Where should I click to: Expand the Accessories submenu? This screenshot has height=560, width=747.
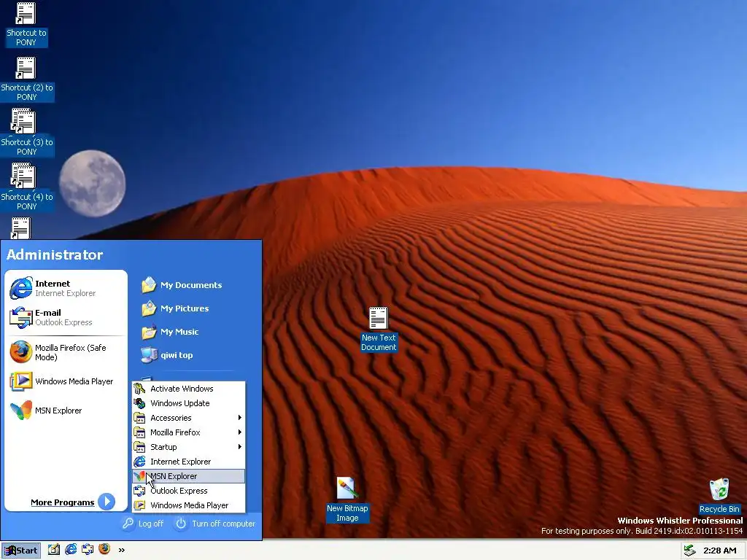click(x=189, y=418)
